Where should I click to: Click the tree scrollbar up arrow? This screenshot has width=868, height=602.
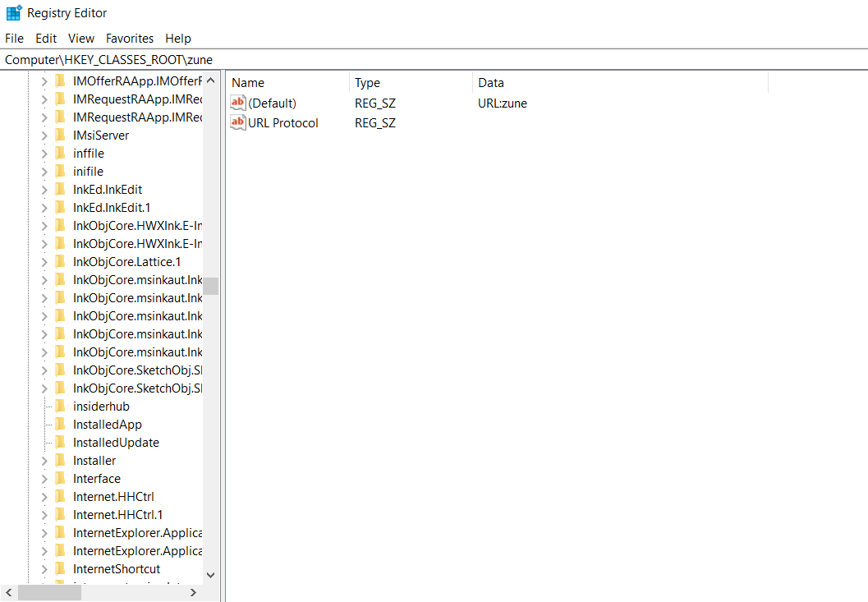tap(210, 80)
